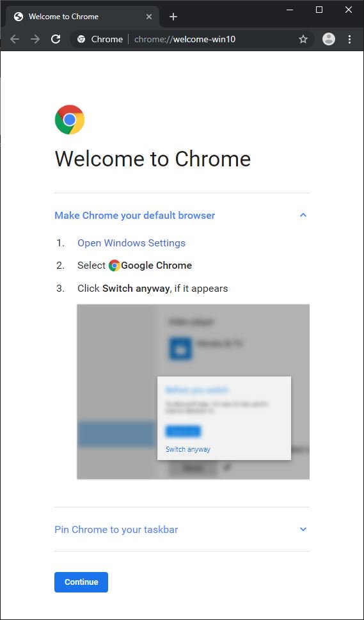Click Make Chrome your default browser heading
Image resolution: width=364 pixels, height=620 pixels.
(x=135, y=216)
